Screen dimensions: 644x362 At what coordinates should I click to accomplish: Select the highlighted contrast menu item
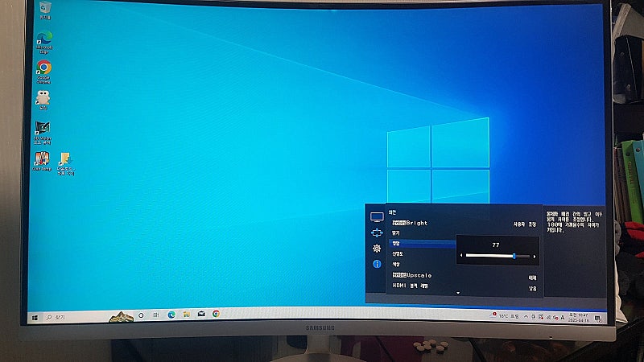tap(422, 244)
